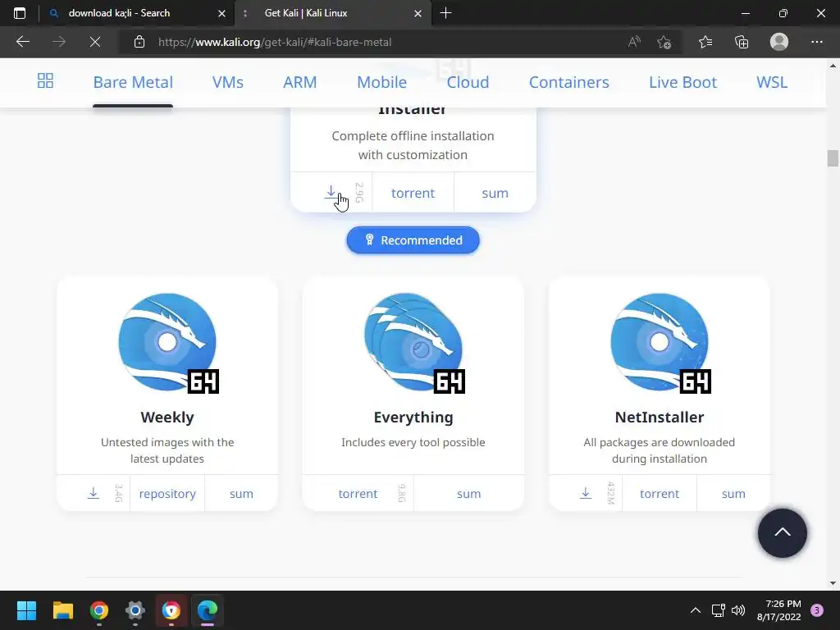Switch to the WSL tab
The width and height of the screenshot is (840, 630).
pyautogui.click(x=772, y=82)
